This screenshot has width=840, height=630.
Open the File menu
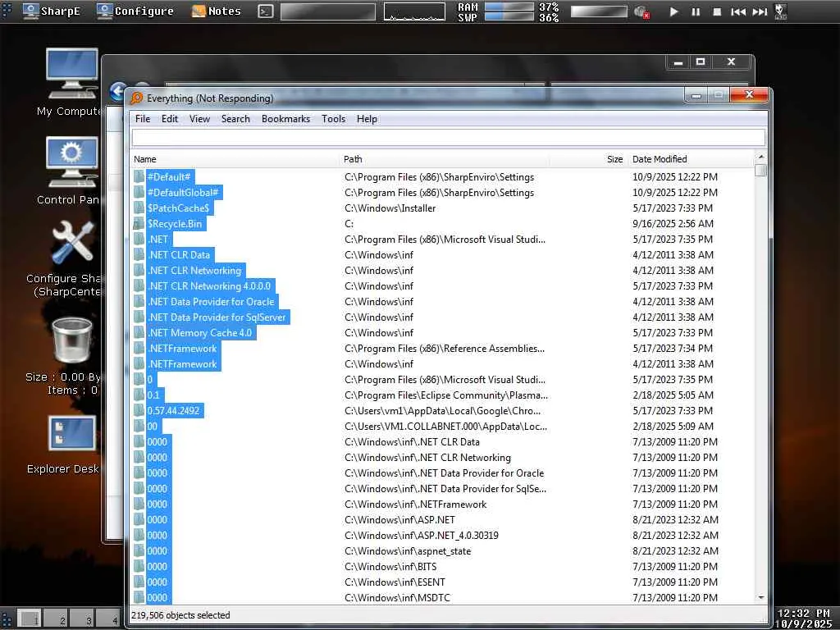[143, 119]
